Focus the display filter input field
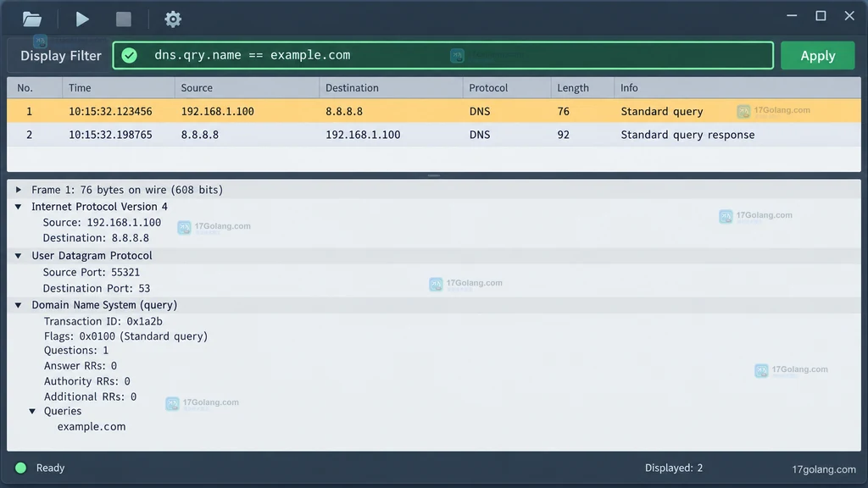Image resolution: width=868 pixels, height=488 pixels. coord(442,55)
